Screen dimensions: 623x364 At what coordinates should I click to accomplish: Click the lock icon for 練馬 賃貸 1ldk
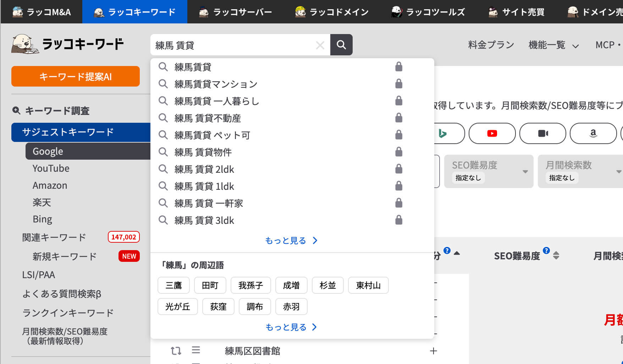[399, 186]
